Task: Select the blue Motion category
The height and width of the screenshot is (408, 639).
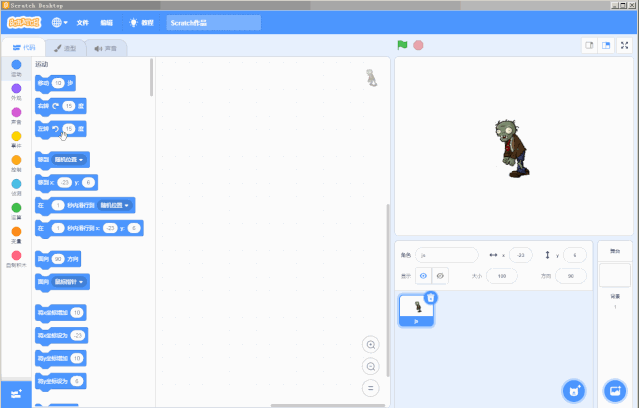Action: point(16,68)
